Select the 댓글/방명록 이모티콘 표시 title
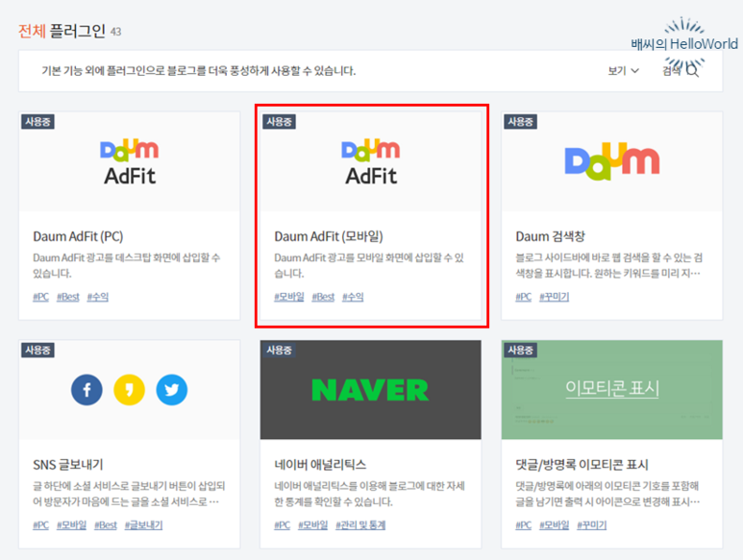This screenshot has width=743, height=560. click(582, 465)
